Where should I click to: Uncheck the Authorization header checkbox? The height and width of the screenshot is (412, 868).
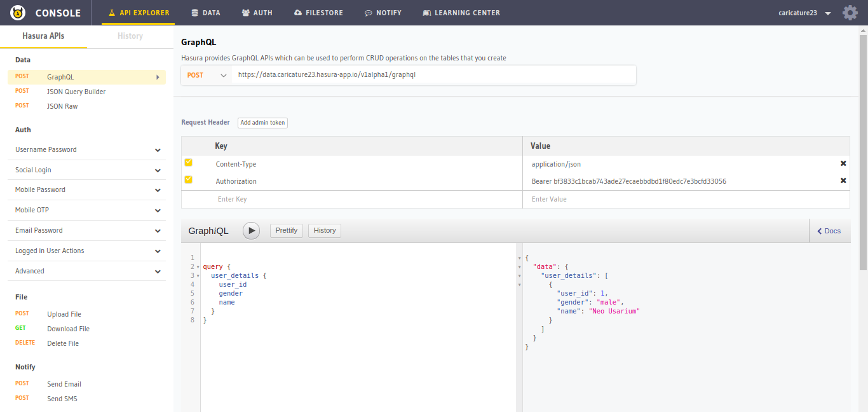click(x=188, y=180)
